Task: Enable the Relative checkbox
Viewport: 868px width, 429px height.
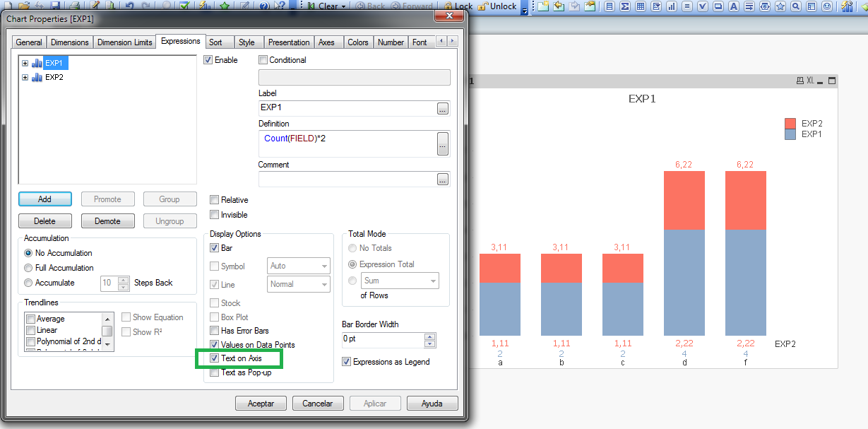Action: pyautogui.click(x=215, y=200)
